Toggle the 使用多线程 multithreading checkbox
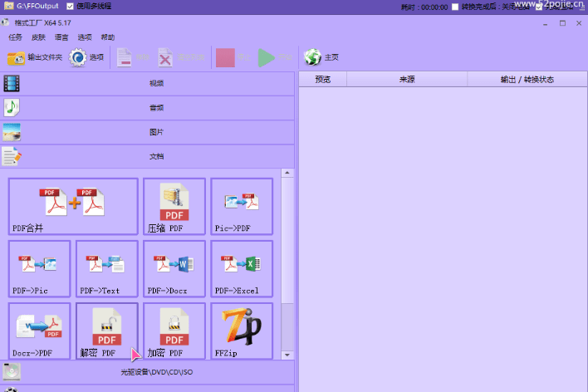 click(x=70, y=6)
